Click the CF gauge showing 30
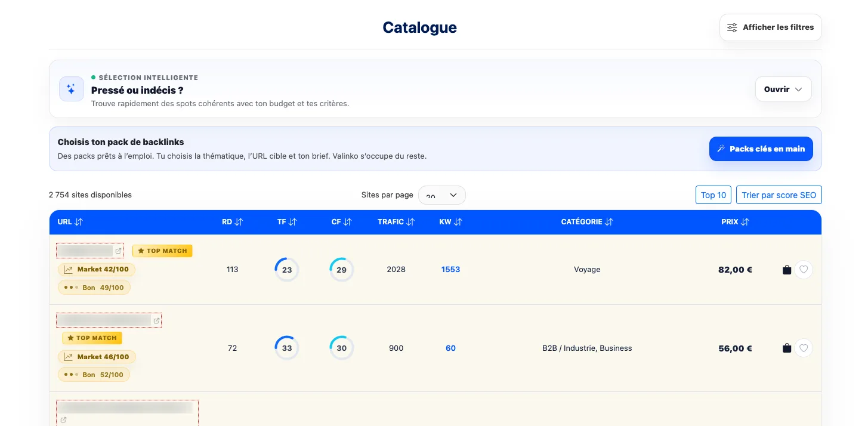 click(342, 348)
